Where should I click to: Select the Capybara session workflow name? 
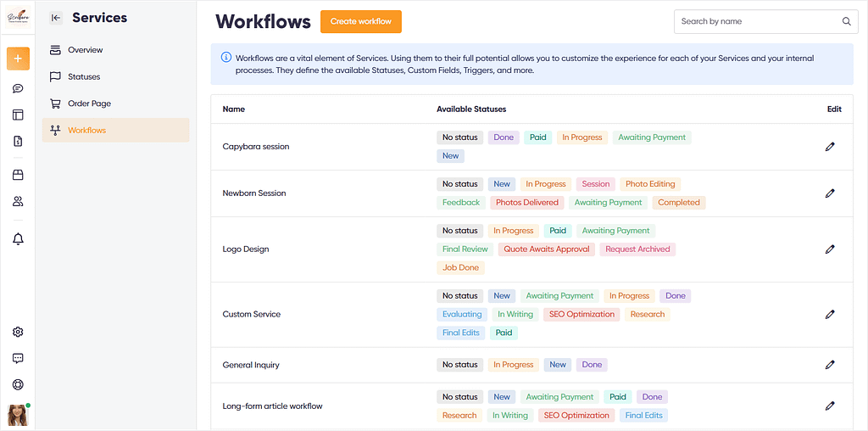[x=256, y=147]
